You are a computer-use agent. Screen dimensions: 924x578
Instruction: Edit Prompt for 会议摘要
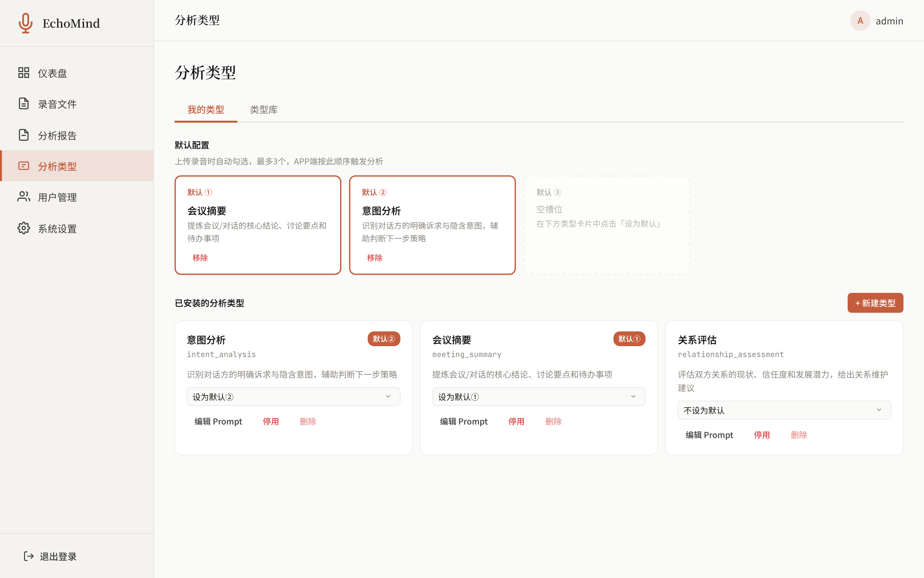464,421
